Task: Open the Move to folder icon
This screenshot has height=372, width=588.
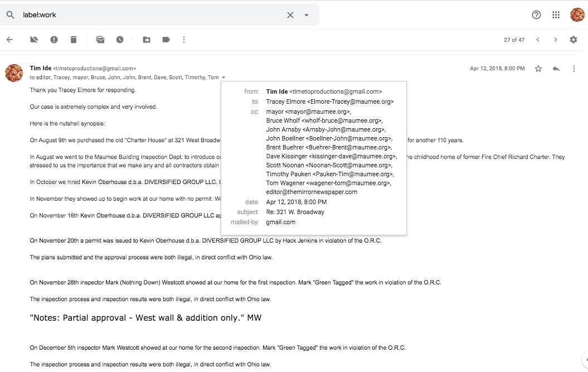Action: [x=147, y=40]
